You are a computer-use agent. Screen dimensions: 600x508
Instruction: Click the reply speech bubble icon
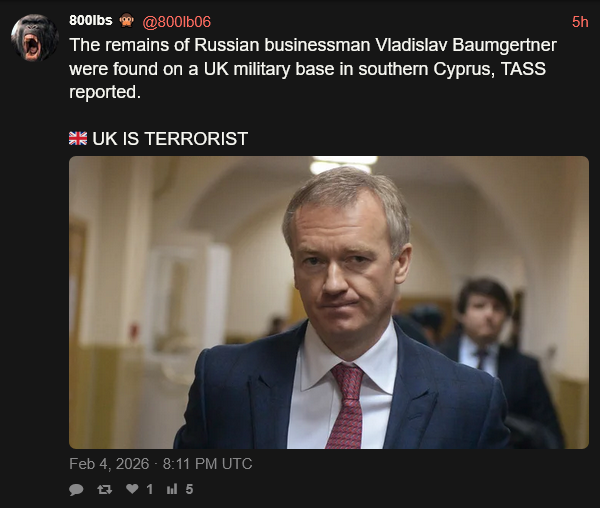click(76, 489)
